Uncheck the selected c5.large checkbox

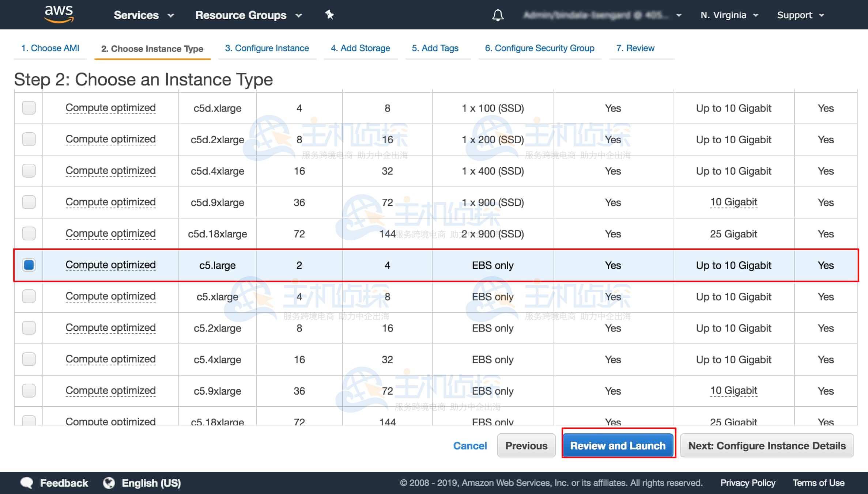(29, 265)
